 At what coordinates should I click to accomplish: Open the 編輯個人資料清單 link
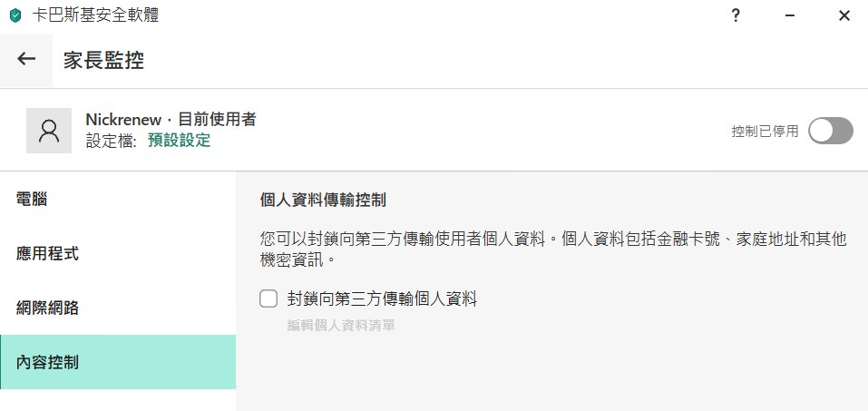point(341,326)
